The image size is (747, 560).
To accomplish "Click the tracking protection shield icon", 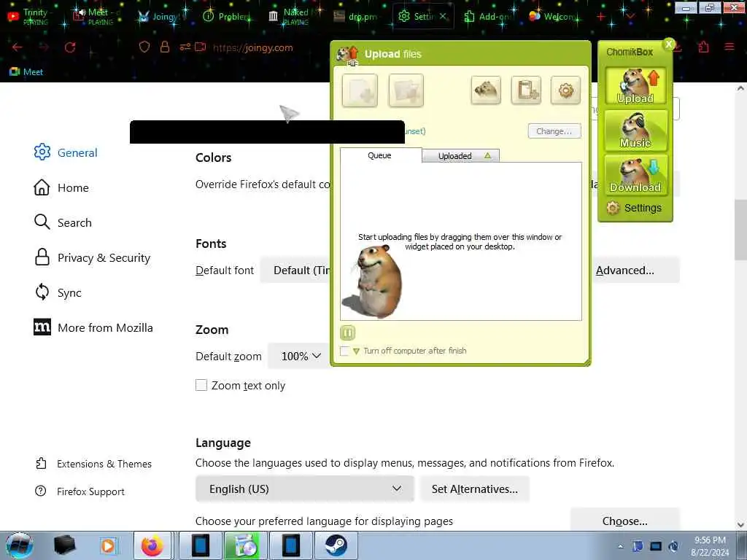I will (144, 47).
